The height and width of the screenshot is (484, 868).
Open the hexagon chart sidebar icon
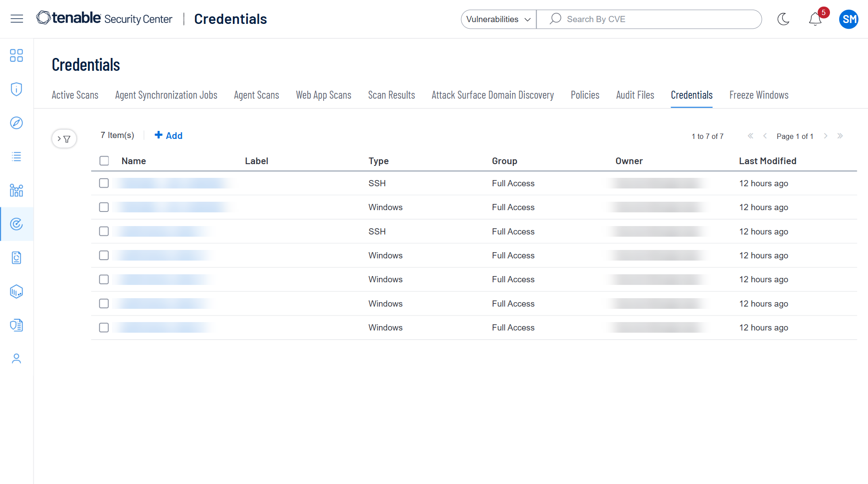[x=16, y=291]
